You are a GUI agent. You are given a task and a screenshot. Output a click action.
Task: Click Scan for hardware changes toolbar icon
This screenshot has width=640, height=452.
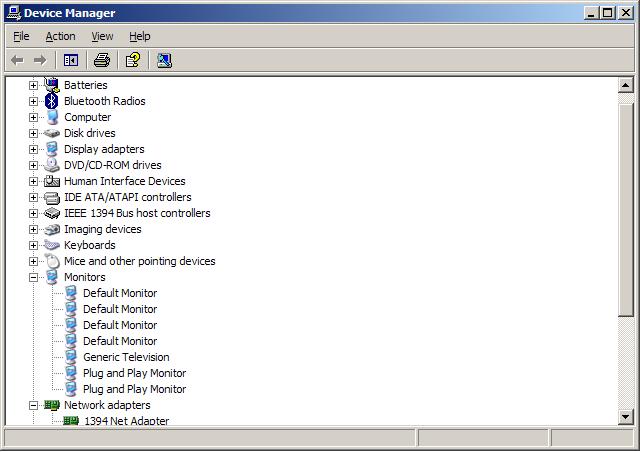164,60
